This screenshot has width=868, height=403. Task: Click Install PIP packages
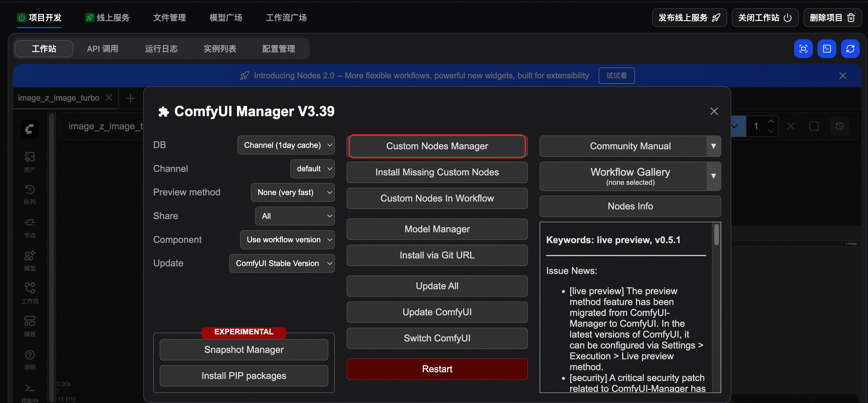[244, 376]
